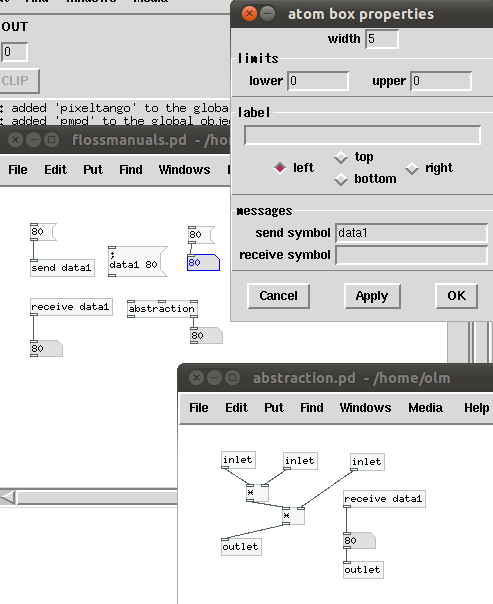This screenshot has height=604, width=493.
Task: Open Windows menu in abstraction.pd window
Action: coord(365,408)
